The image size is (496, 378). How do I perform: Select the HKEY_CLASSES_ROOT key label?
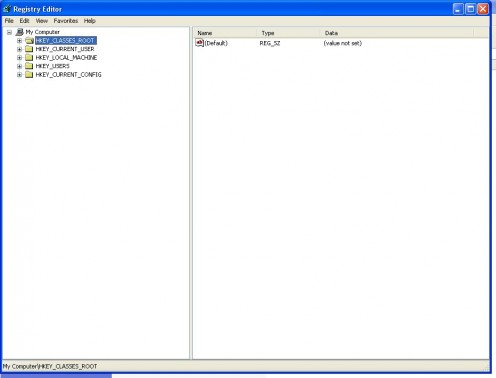point(66,41)
